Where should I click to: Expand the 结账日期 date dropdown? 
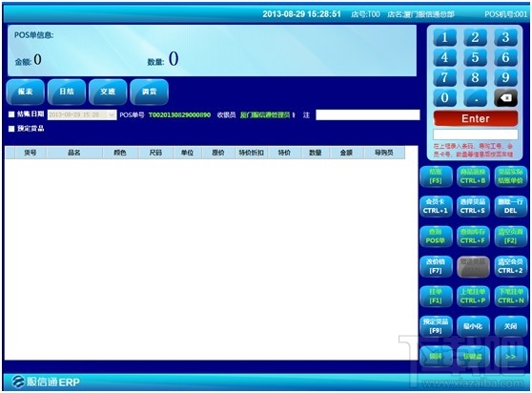pos(112,115)
